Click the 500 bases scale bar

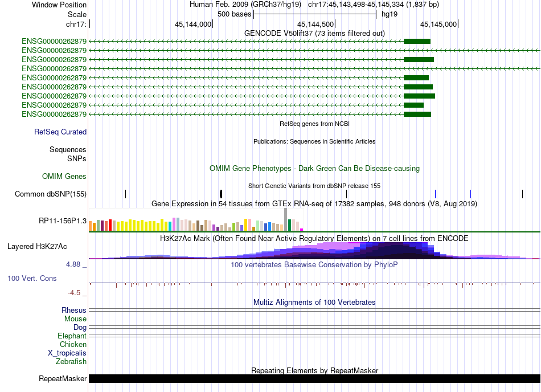(315, 14)
